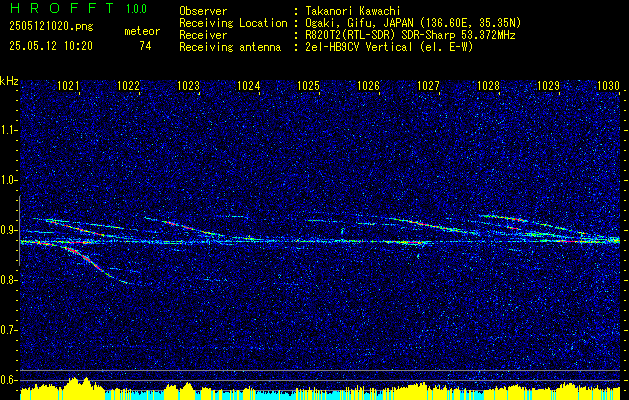Click the date 25.05.12 10:20
629x400 pixels.
(x=51, y=46)
